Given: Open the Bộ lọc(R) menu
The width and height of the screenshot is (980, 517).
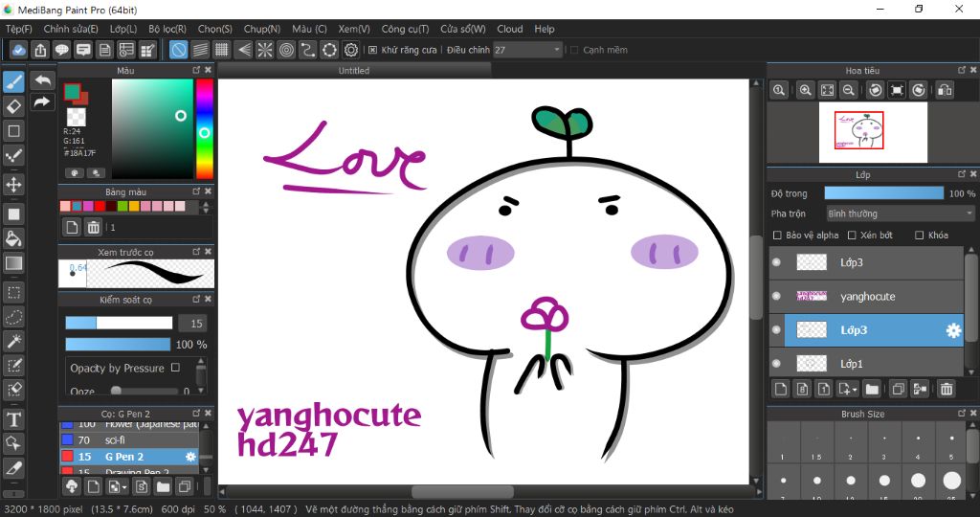Looking at the screenshot, I should pos(167,29).
